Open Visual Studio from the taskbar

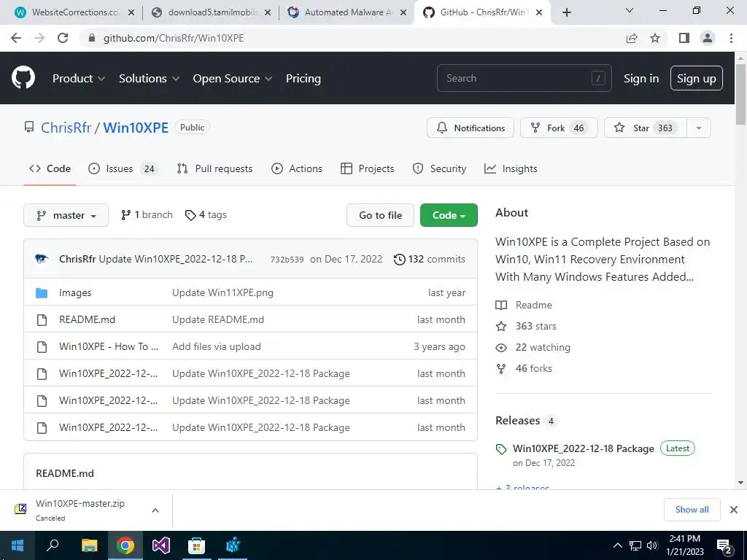(x=161, y=545)
